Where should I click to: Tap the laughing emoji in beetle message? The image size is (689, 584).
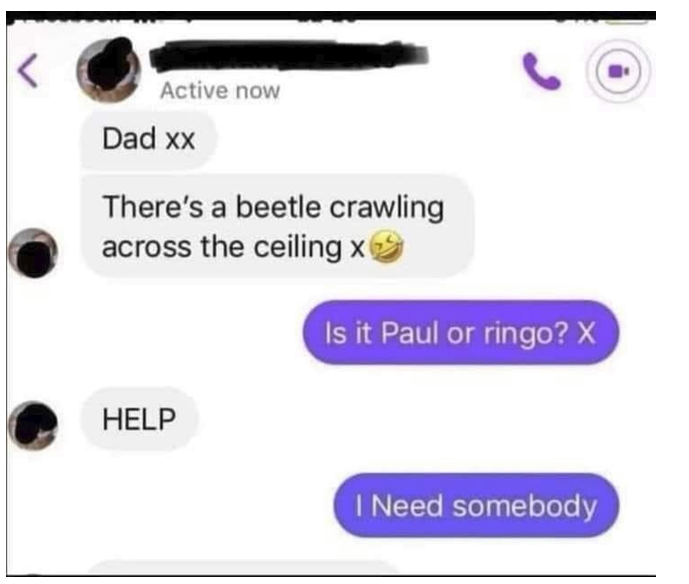coord(386,246)
